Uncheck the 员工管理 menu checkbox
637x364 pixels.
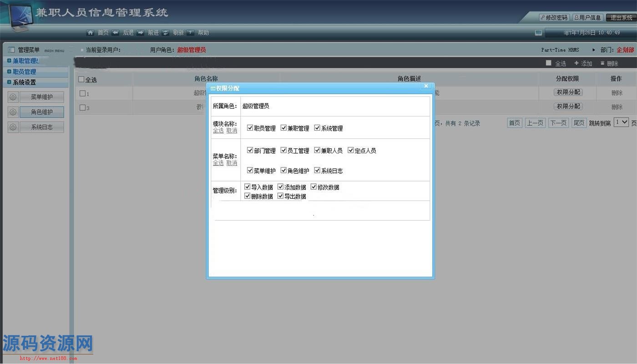coord(283,150)
